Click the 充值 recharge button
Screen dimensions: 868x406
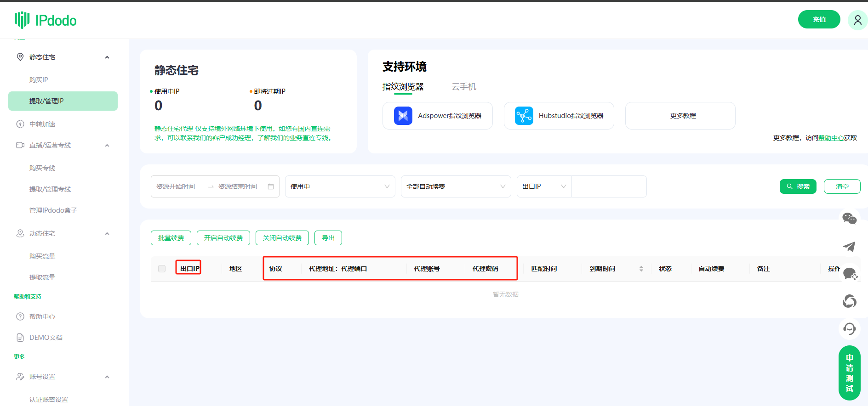[x=819, y=19]
